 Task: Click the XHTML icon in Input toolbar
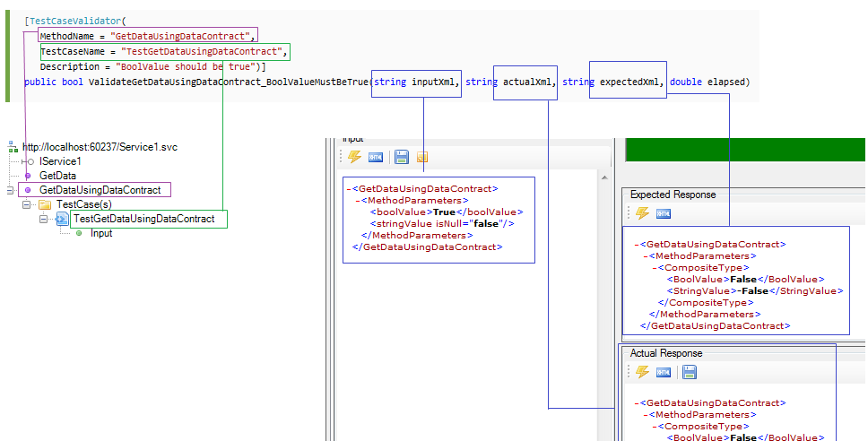[376, 157]
